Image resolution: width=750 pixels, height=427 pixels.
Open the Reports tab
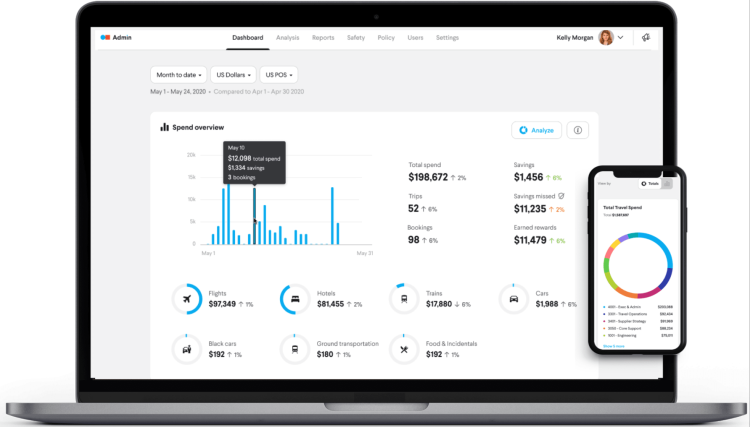click(x=323, y=37)
